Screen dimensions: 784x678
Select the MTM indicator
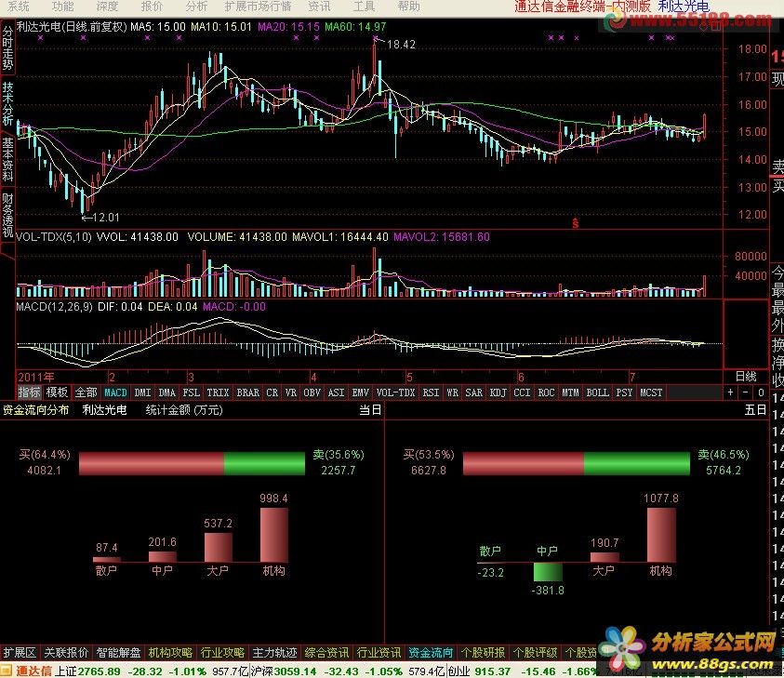click(570, 392)
